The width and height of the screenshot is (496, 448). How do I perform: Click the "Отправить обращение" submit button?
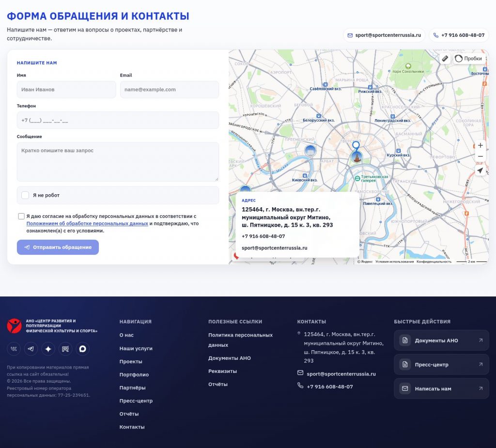click(58, 247)
